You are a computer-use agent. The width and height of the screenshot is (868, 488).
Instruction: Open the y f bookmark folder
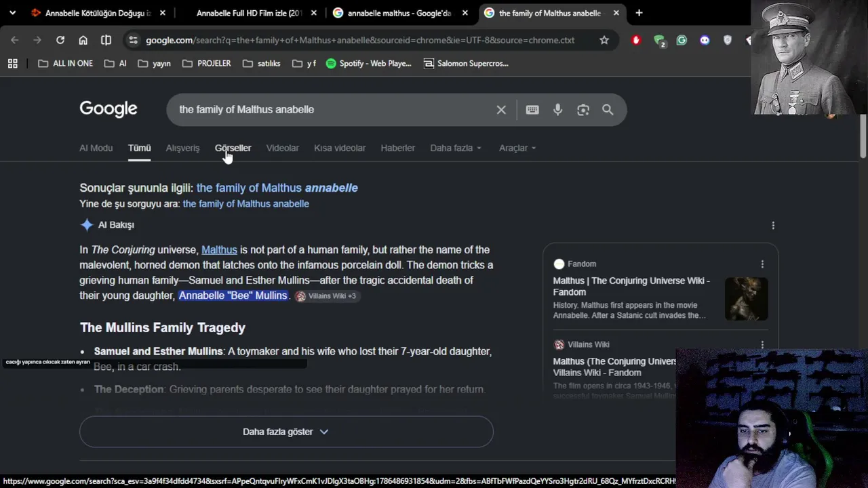[304, 63]
